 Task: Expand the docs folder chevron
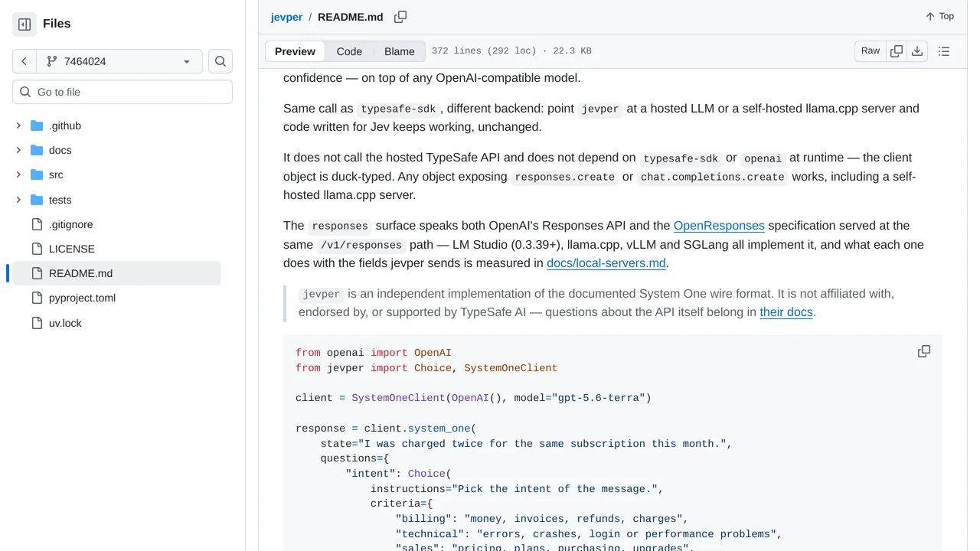tap(18, 150)
